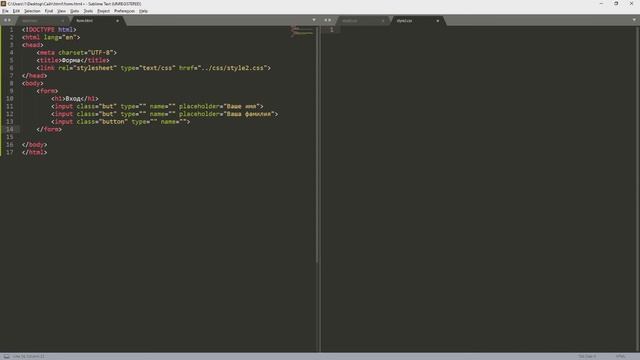Restore down the Sublime Text window
The height and width of the screenshot is (360, 640).
[616, 3]
